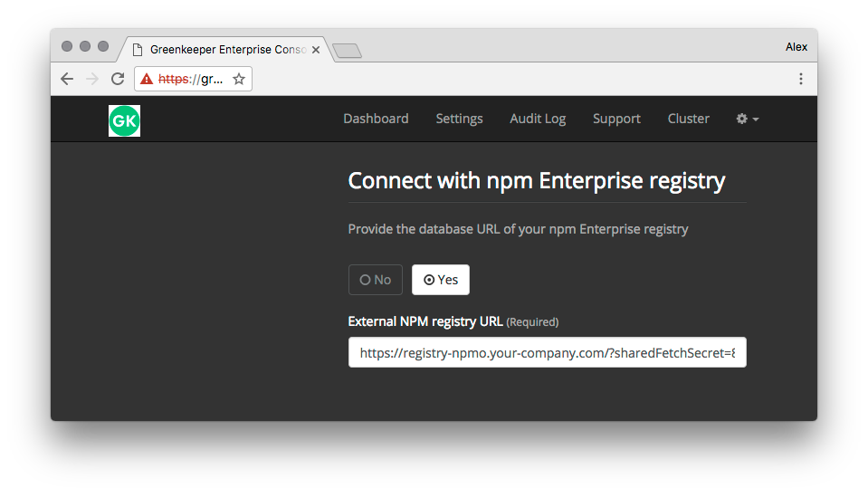
Task: Click the 'Connect with npm Enterprise registry' heading
Action: 537,180
